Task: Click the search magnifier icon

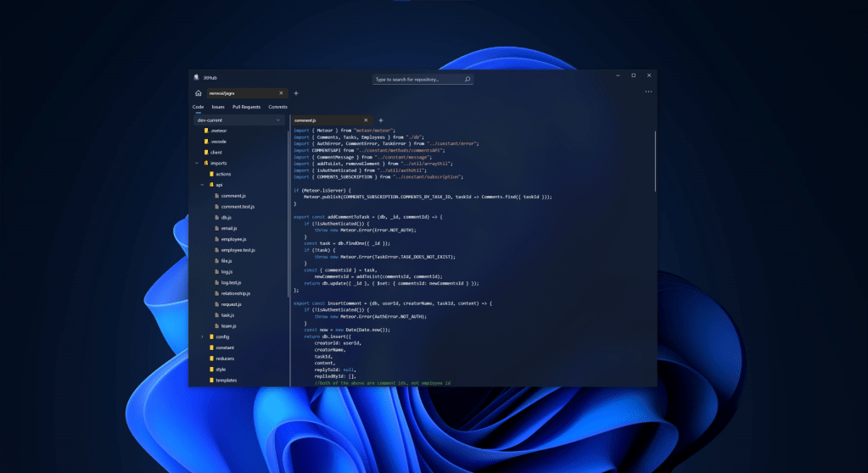Action: tap(467, 79)
